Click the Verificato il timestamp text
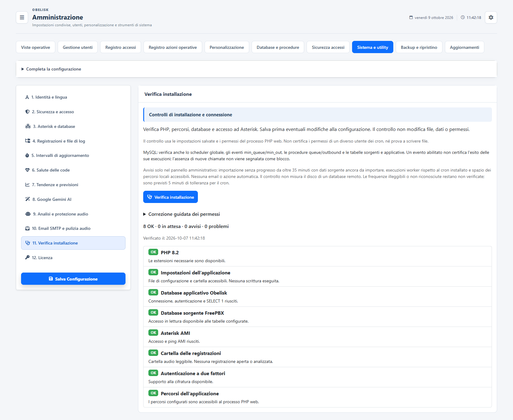Viewport: 513px width, 420px height. click(174, 238)
